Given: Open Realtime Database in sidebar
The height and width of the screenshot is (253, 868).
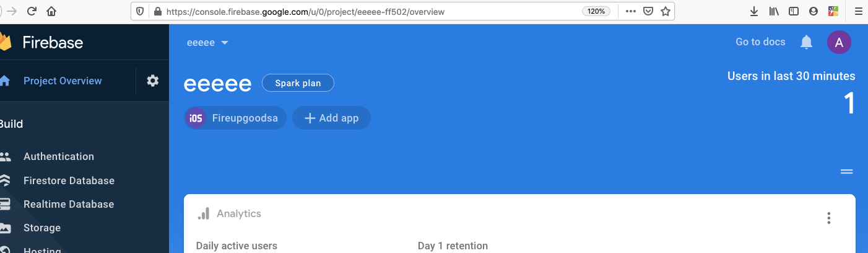Looking at the screenshot, I should tap(69, 204).
